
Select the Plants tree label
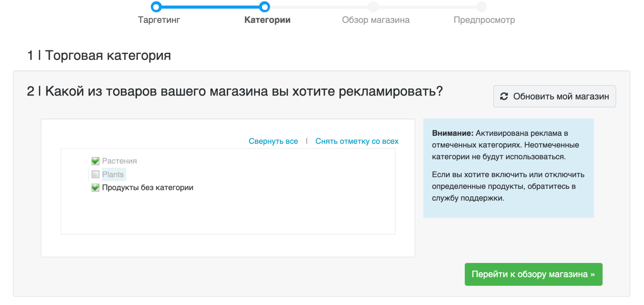point(113,174)
